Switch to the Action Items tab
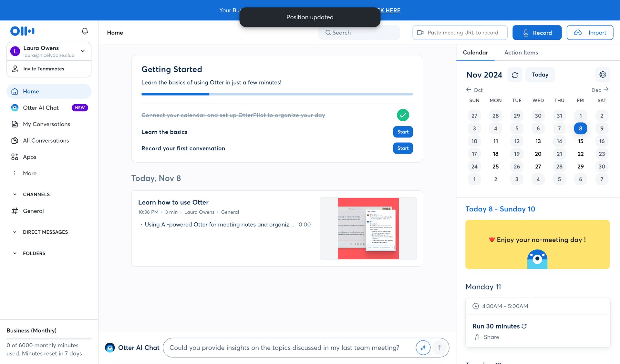Viewport: 620px width, 364px height. tap(521, 52)
